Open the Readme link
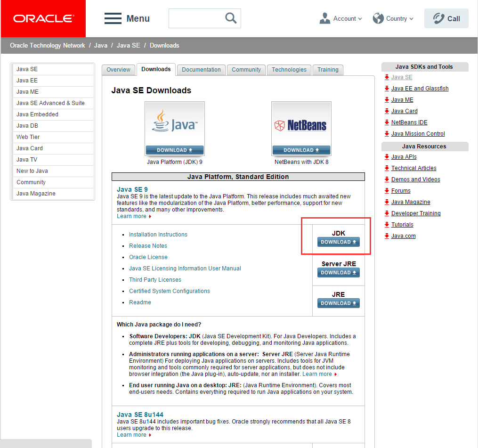The height and width of the screenshot is (448, 478). (140, 302)
